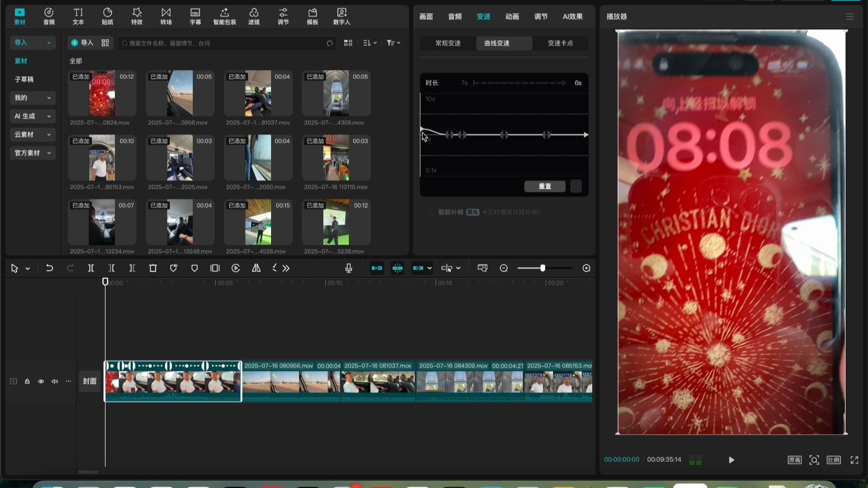
Task: Open the linkage options dropdown arrow
Action: click(429, 268)
